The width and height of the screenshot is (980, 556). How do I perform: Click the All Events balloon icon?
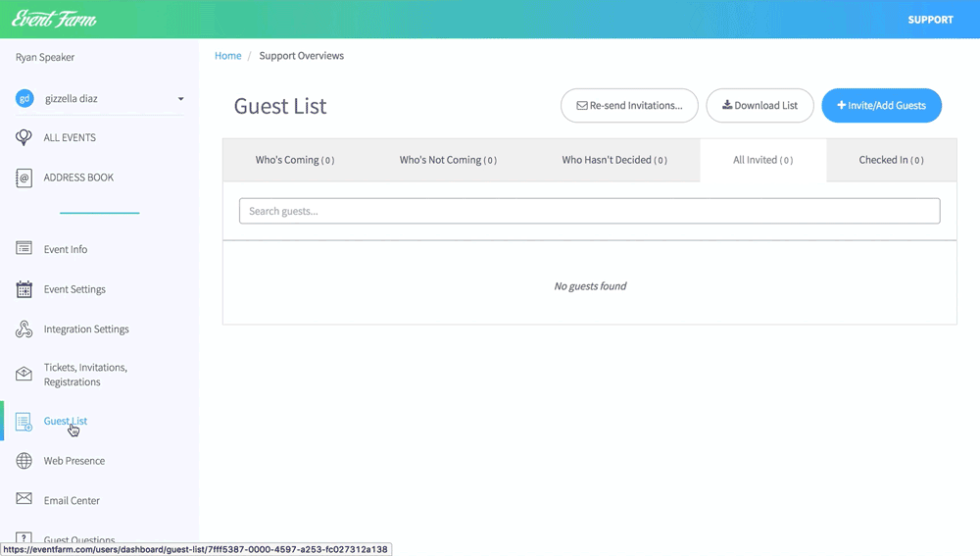[24, 137]
